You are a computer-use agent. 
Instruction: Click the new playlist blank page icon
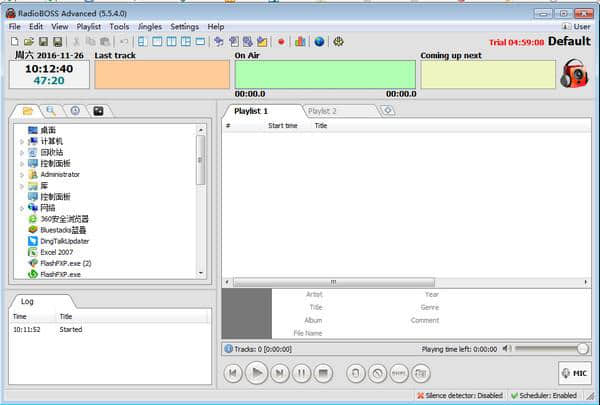point(15,42)
